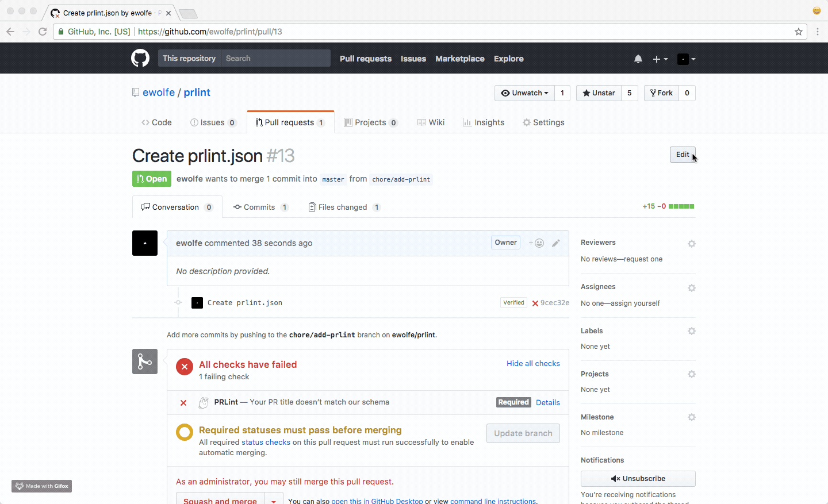Click Hide all checks
This screenshot has height=504, width=828.
coord(533,364)
